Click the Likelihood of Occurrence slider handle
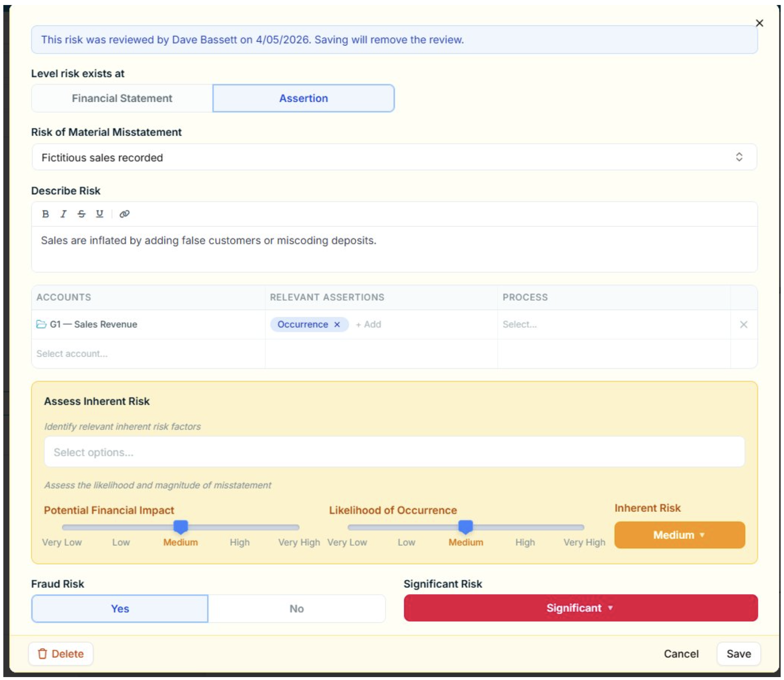784x680 pixels. pos(465,527)
